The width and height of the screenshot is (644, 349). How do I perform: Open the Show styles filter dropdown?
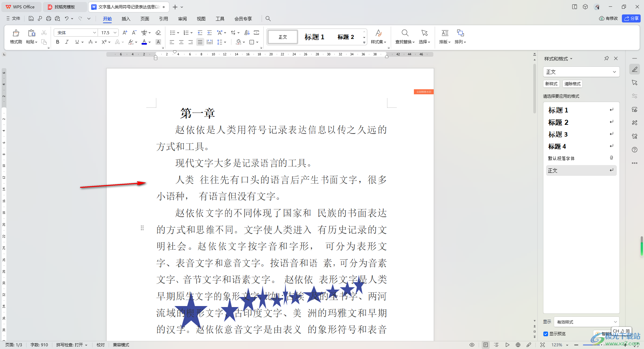click(x=615, y=322)
